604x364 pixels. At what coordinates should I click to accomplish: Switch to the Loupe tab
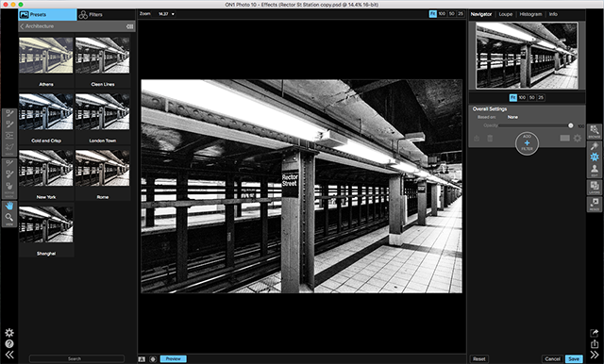506,14
